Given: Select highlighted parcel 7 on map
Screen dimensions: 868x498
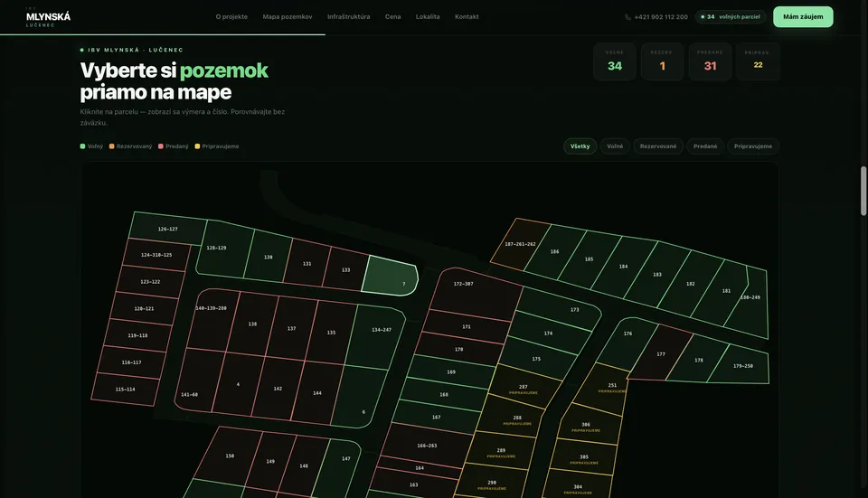Looking at the screenshot, I should pos(390,276).
